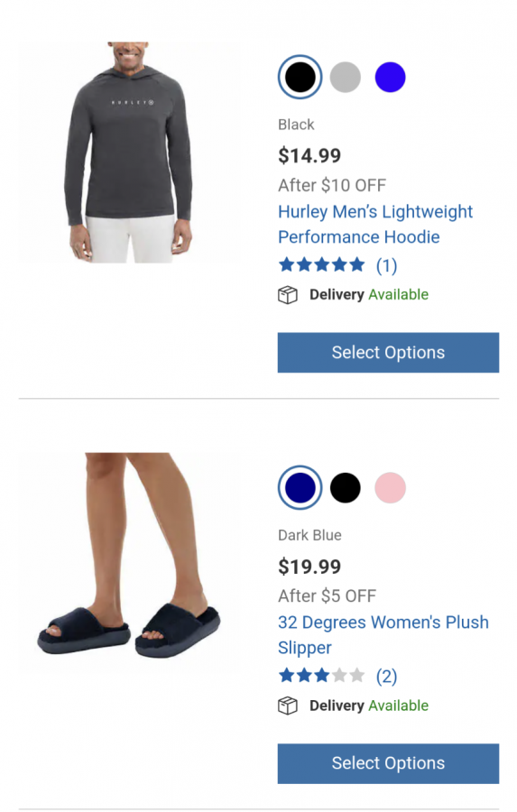
Task: Pick the bright blue hoodie color
Action: [390, 78]
